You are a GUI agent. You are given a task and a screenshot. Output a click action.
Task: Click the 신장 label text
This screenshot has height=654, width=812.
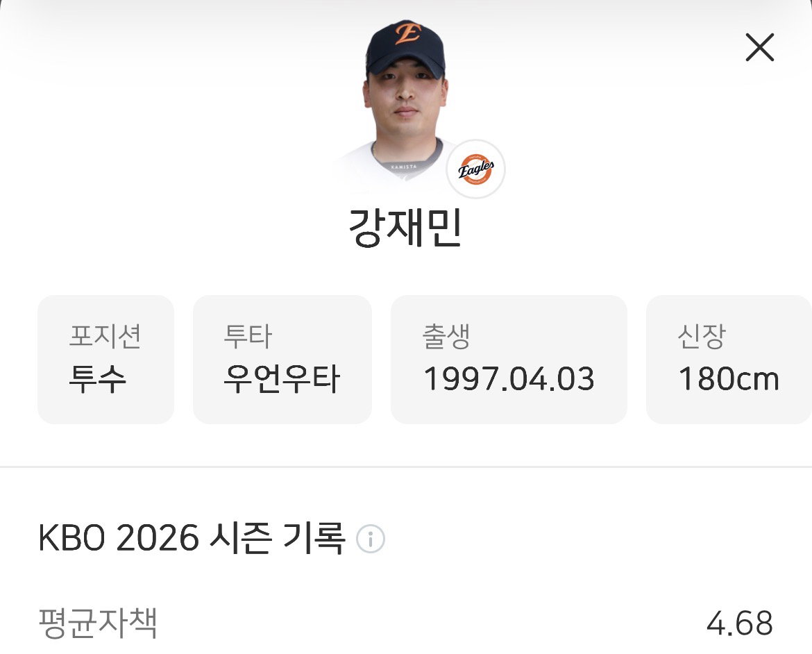pyautogui.click(x=702, y=336)
